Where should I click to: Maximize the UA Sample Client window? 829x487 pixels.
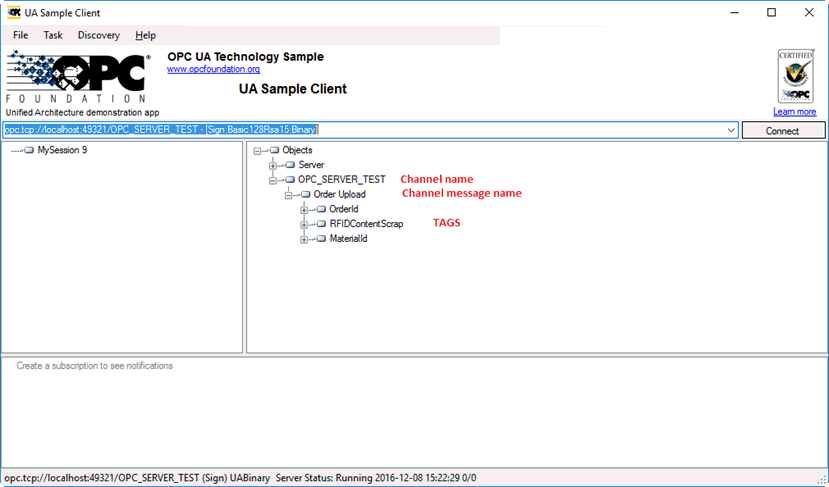point(771,13)
